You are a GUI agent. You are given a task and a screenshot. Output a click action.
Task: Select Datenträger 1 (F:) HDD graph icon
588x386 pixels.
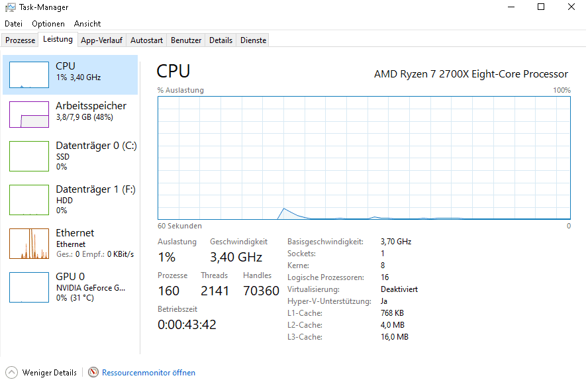pos(29,200)
